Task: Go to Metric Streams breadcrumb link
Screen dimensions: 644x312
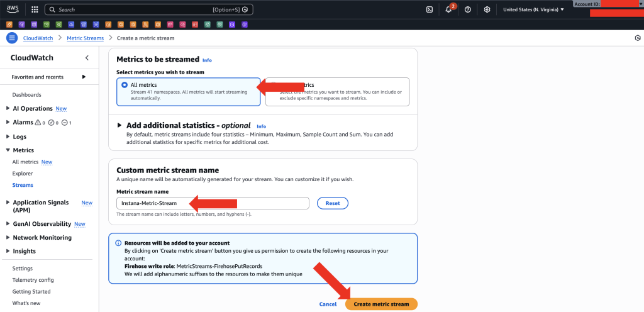Action: 86,38
